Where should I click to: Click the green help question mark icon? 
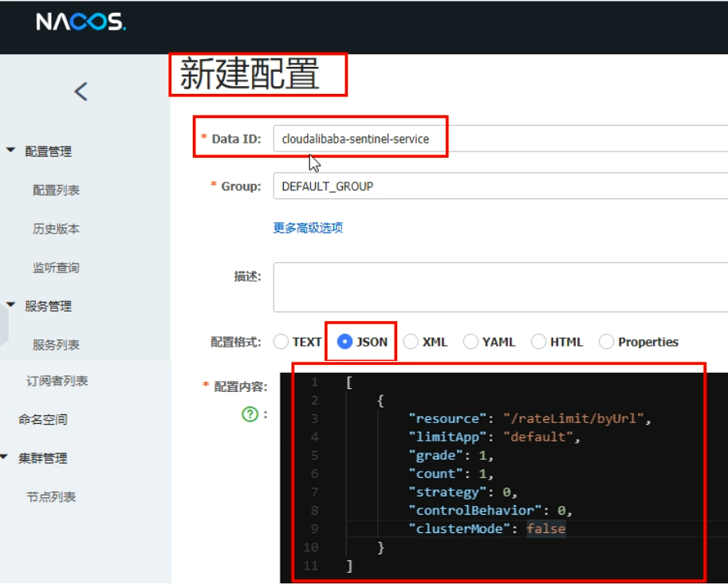click(250, 414)
